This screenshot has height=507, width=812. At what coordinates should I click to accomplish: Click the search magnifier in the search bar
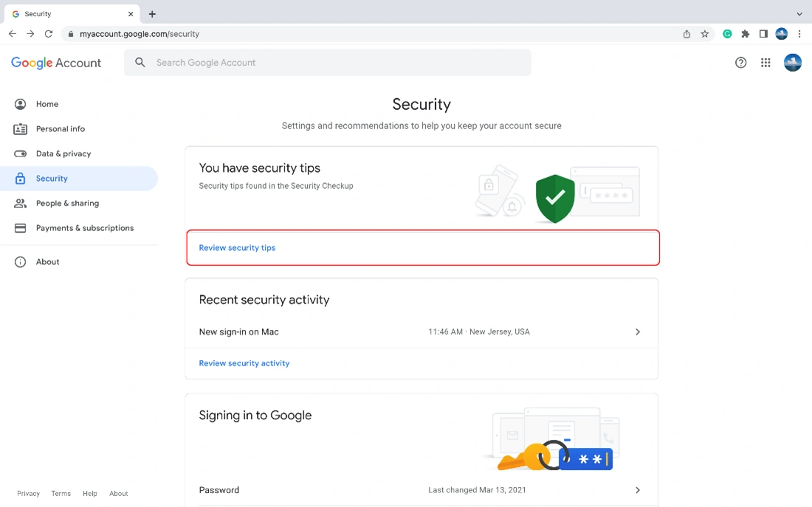[140, 63]
